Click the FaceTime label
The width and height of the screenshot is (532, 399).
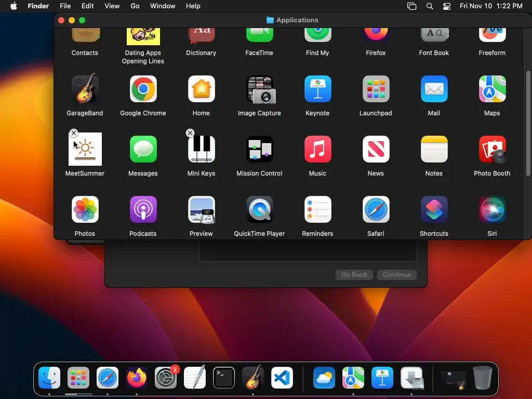coord(260,53)
